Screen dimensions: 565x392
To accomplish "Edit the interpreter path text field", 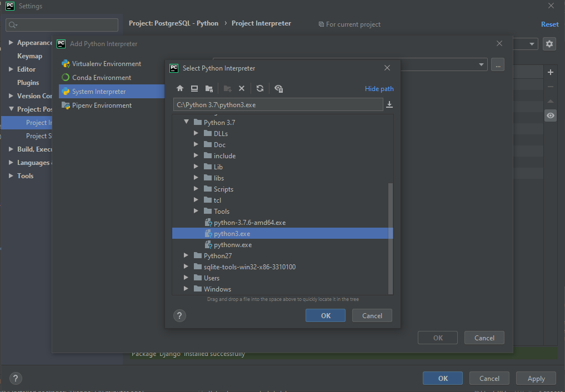I will tap(278, 105).
